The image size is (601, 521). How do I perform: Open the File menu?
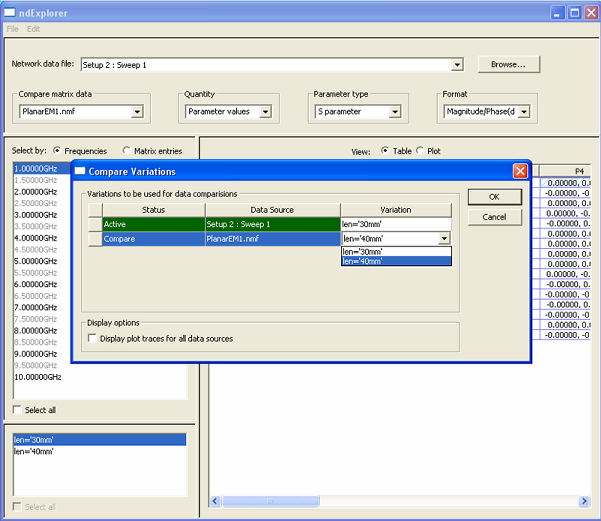[13, 28]
